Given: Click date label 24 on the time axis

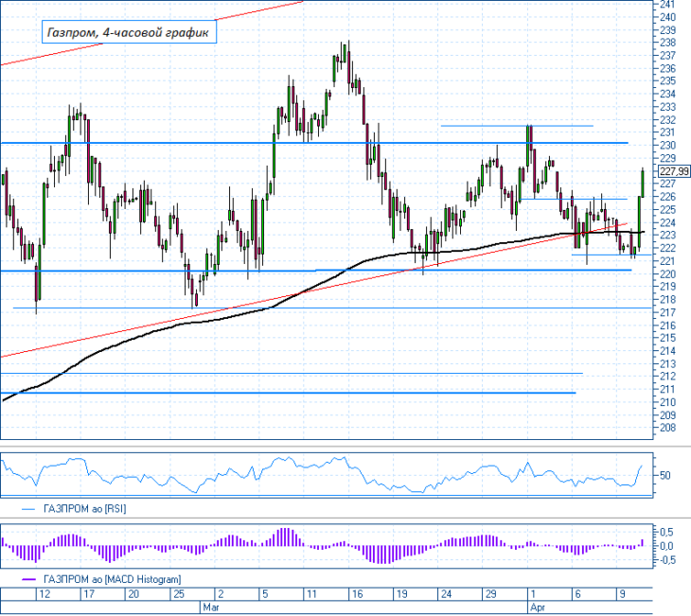Looking at the screenshot, I should click(446, 594).
